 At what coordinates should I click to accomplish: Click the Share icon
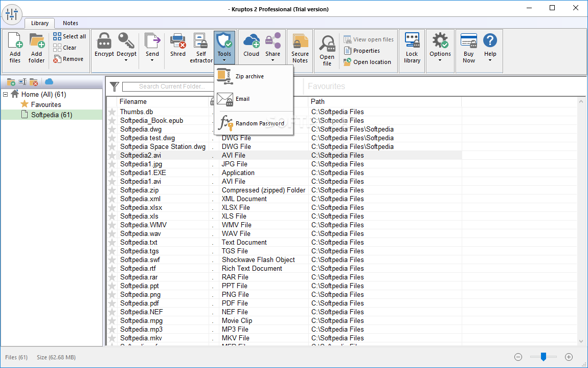pyautogui.click(x=273, y=40)
